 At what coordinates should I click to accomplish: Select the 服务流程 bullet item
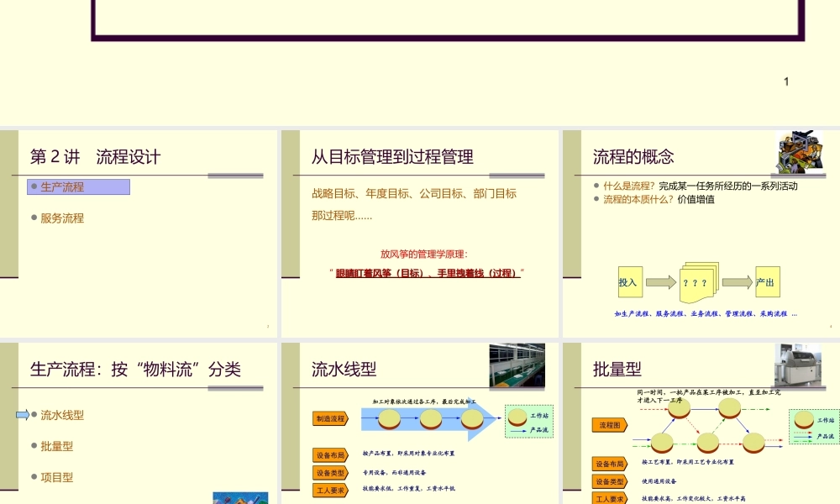point(62,218)
